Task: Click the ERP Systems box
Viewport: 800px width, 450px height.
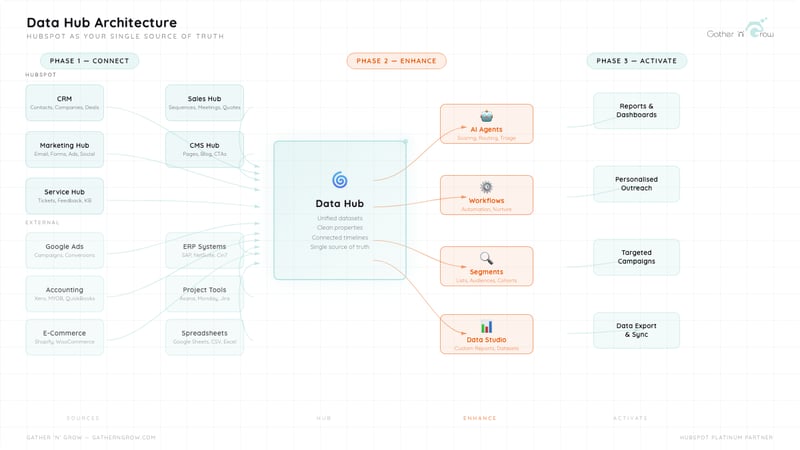Action: click(x=204, y=250)
